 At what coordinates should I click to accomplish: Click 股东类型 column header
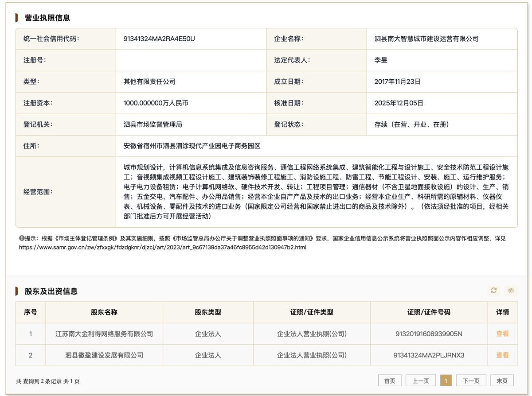(208, 312)
